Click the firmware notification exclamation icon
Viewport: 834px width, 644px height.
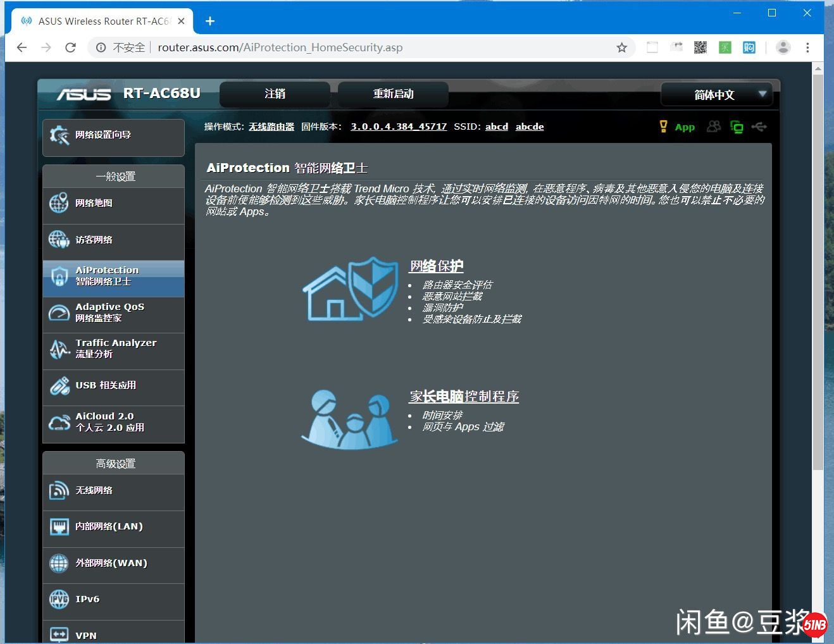point(663,126)
